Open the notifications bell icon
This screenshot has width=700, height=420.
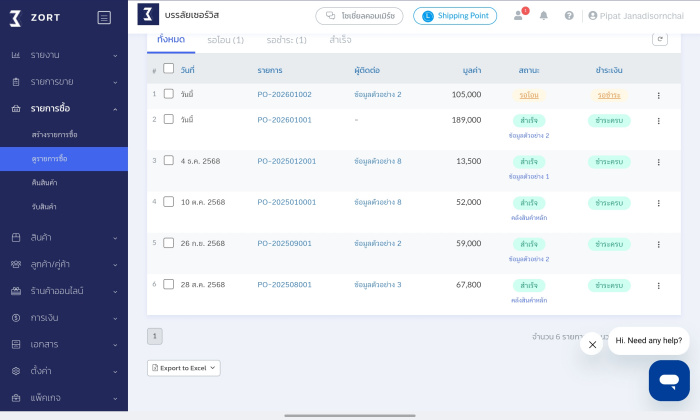click(x=544, y=16)
